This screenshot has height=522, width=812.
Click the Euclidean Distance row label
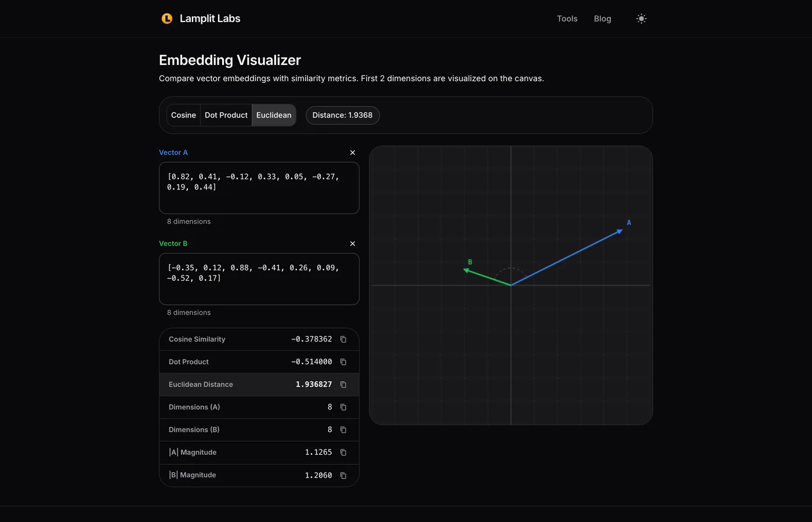pyautogui.click(x=201, y=385)
